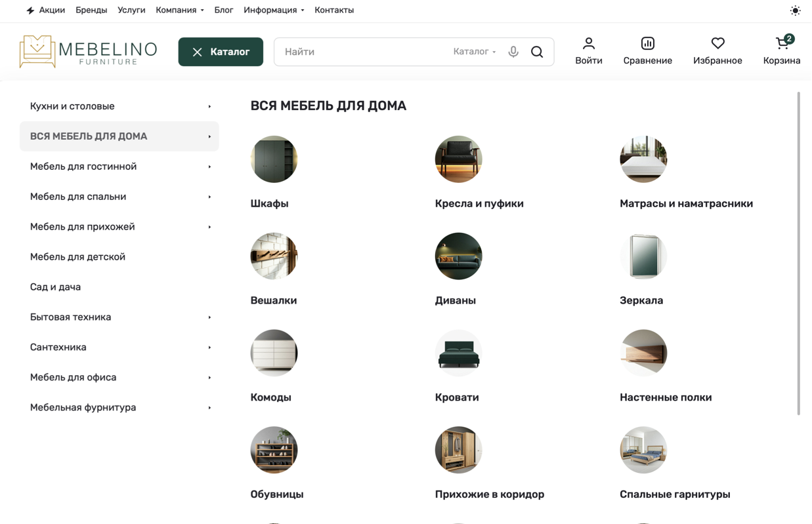Screen dimensions: 812x524
Task: Expand the Информация dropdown menu
Action: pos(274,10)
